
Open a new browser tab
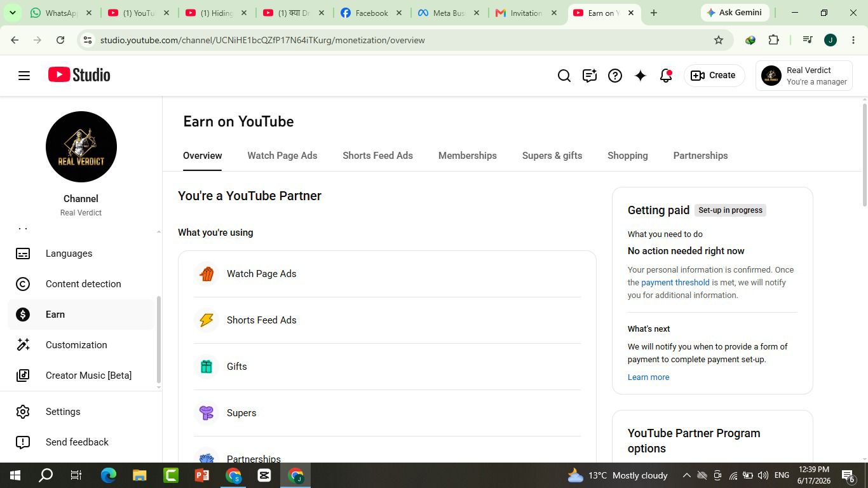click(653, 13)
